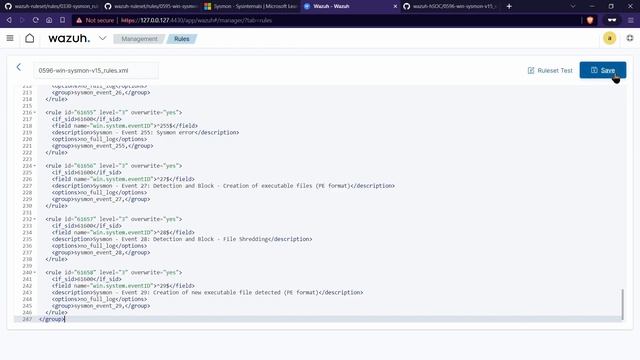This screenshot has height=360, width=640.
Task: Go to the Wazuh home icon
Action: point(29,38)
